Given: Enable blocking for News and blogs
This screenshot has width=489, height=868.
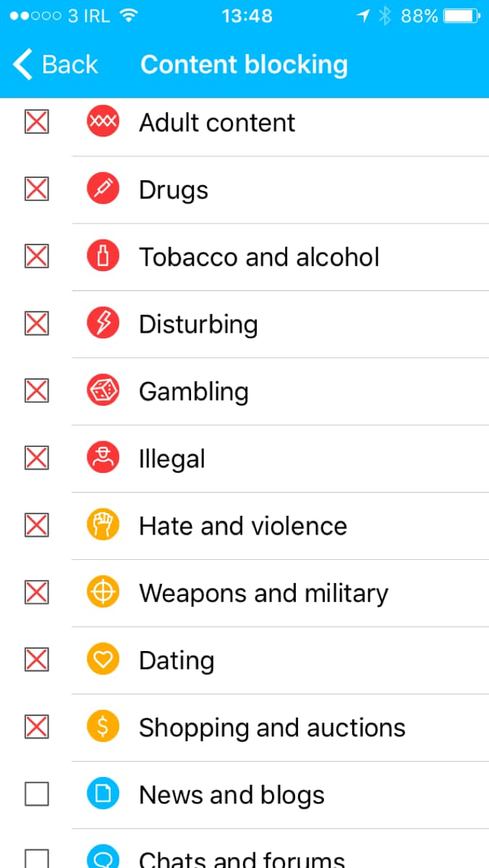Looking at the screenshot, I should (37, 795).
